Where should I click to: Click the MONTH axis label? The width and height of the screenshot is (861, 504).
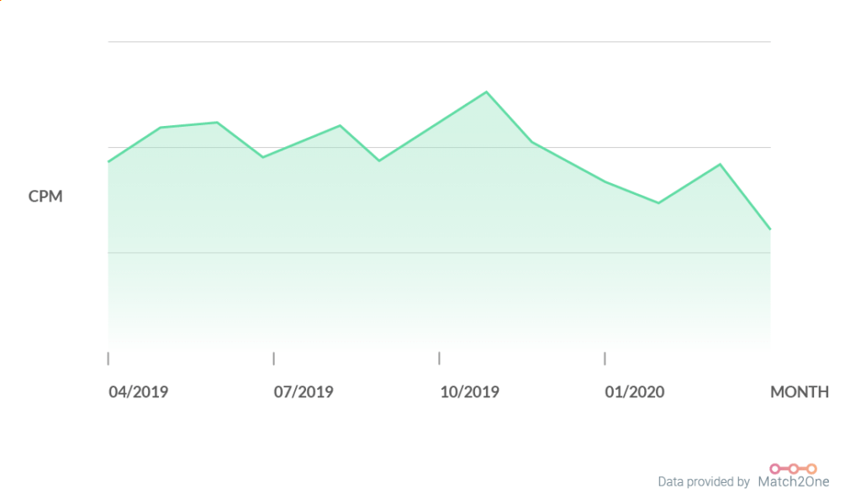point(799,392)
